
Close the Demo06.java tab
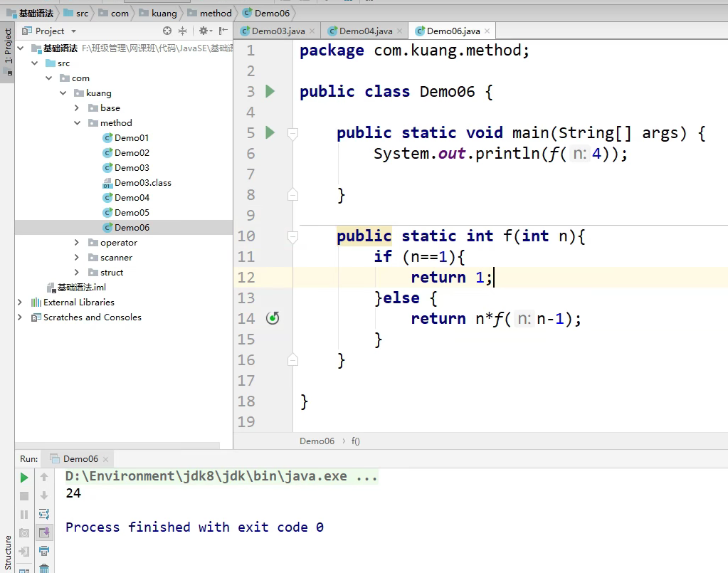pyautogui.click(x=487, y=31)
